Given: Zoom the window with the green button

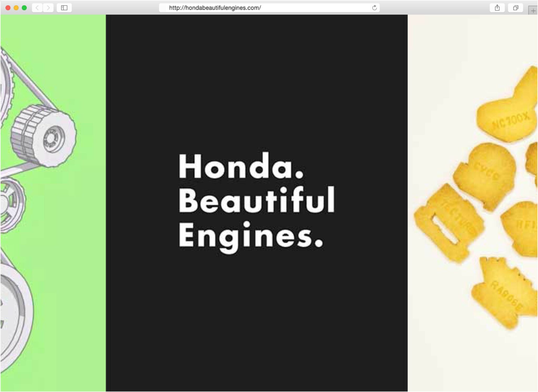Looking at the screenshot, I should [x=24, y=8].
